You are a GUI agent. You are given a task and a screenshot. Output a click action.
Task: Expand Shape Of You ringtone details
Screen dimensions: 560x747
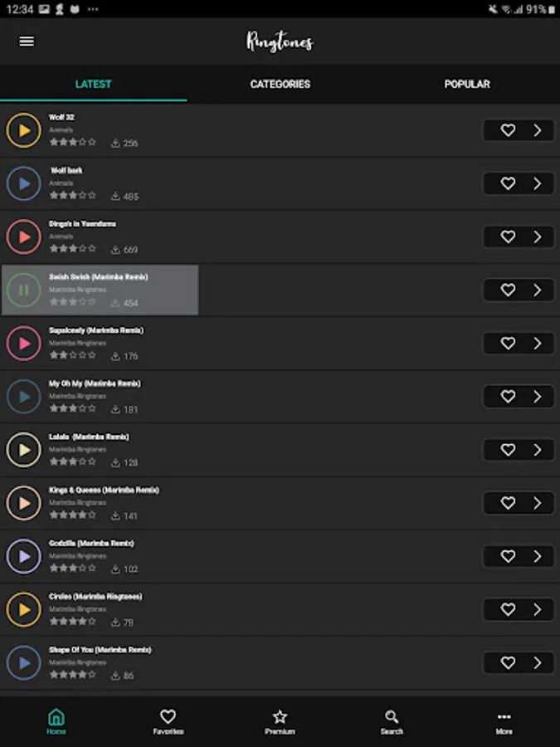(538, 662)
